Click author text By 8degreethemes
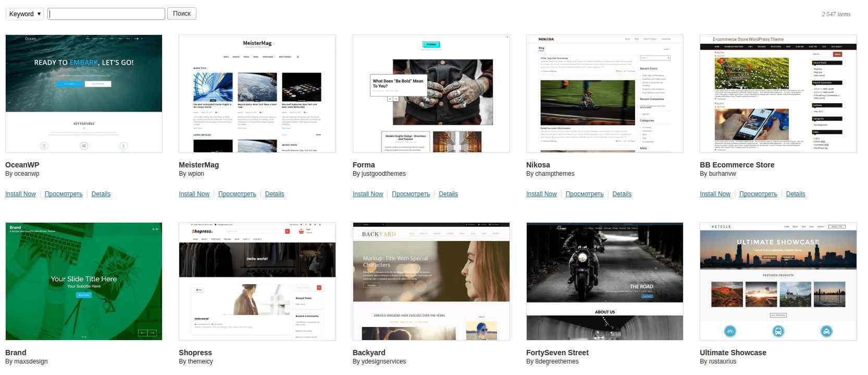Viewport: 868px width, 375px height. [x=552, y=361]
